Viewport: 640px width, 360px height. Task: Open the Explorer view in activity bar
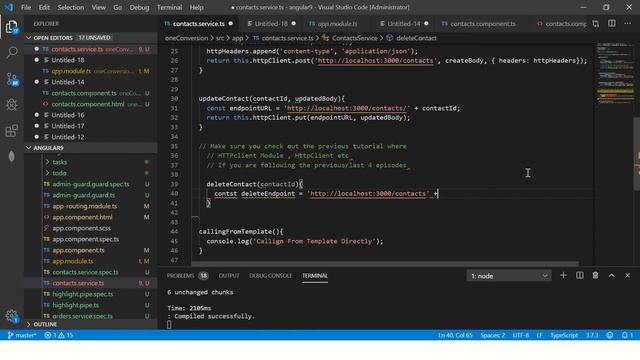pos(12,27)
